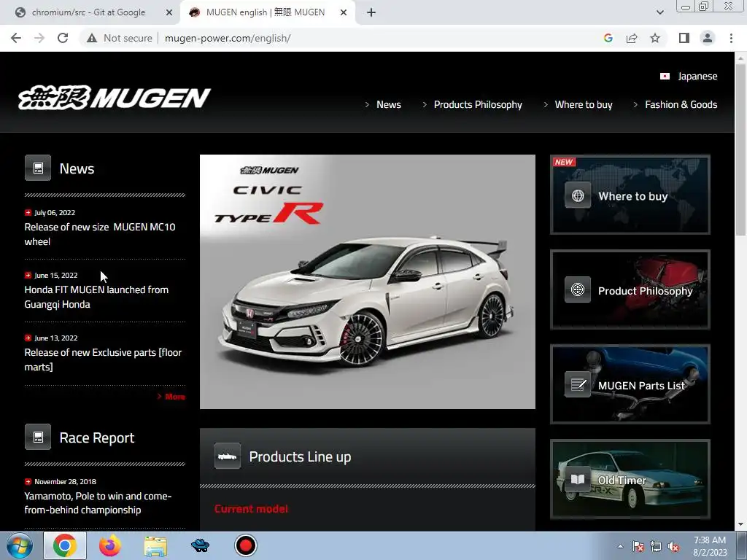Click the forward navigation arrow
Image resolution: width=747 pixels, height=560 pixels.
coord(39,38)
